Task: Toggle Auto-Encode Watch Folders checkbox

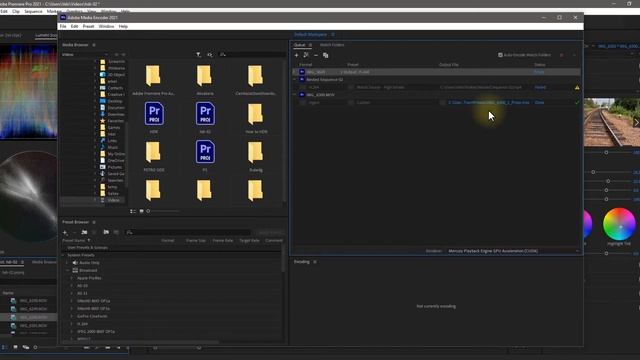Action: click(500, 55)
